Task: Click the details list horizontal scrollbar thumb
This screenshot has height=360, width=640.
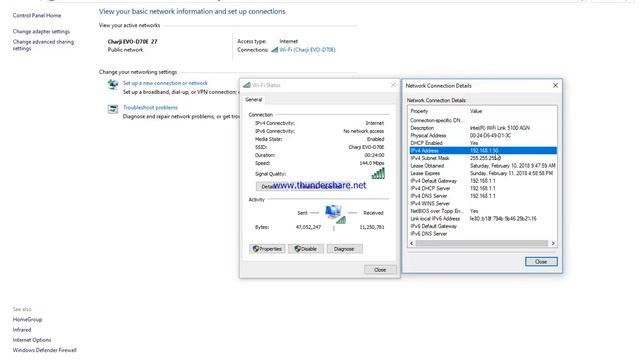Action: (481, 243)
